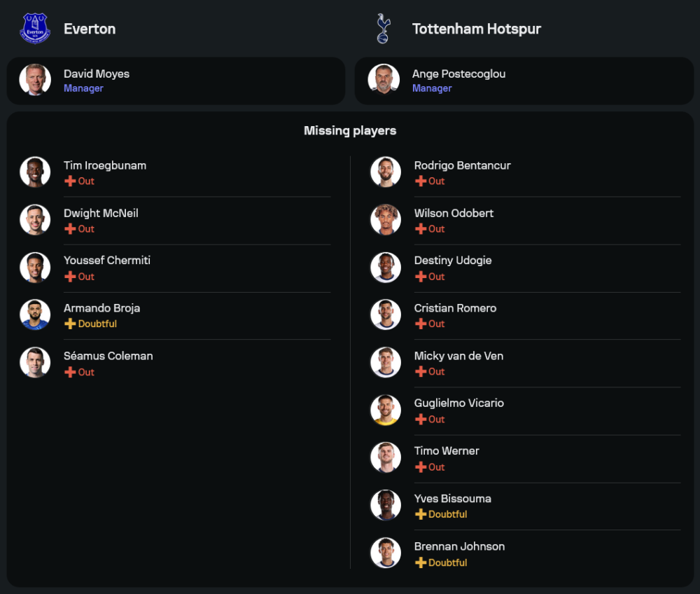The height and width of the screenshot is (594, 700).
Task: Go to Micky van de Ven's player page
Action: tap(458, 356)
